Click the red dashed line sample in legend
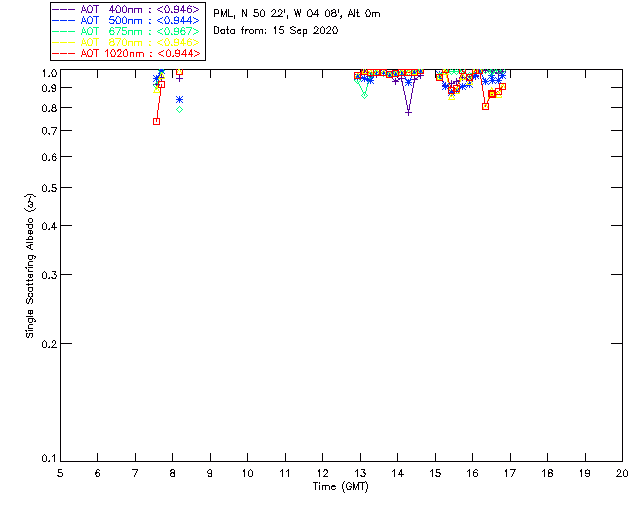640x512 pixels. [64, 53]
